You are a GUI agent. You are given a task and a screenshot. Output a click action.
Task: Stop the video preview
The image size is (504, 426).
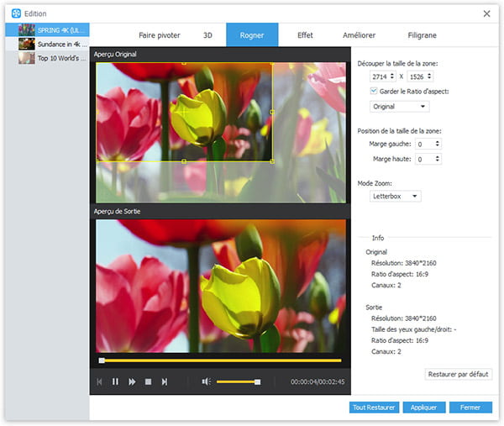coord(148,381)
